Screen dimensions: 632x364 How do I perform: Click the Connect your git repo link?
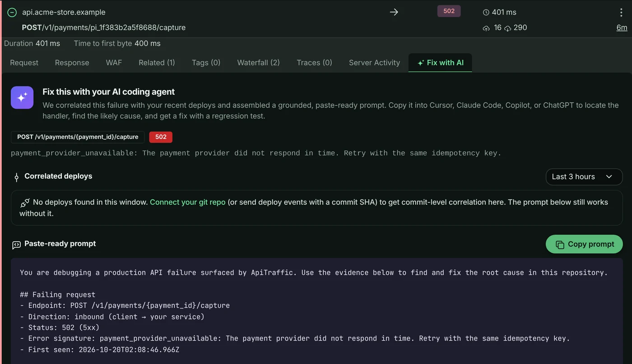point(187,202)
